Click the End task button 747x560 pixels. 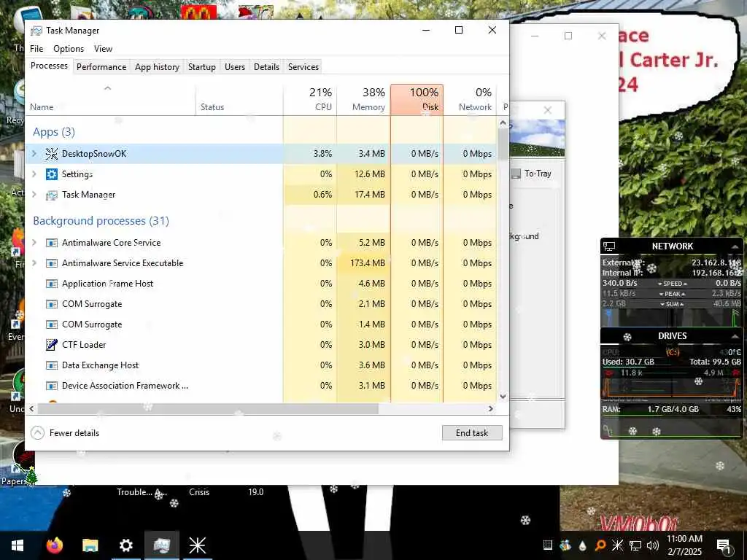[x=472, y=433]
